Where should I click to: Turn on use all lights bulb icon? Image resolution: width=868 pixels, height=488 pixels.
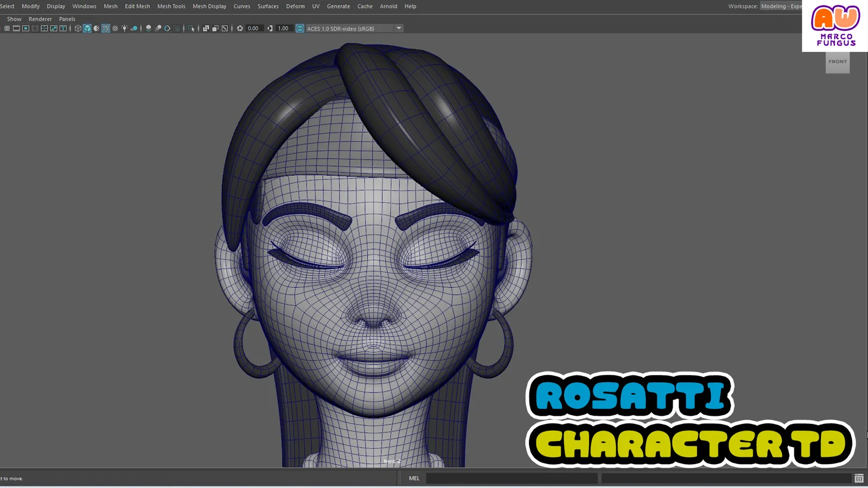pos(124,28)
